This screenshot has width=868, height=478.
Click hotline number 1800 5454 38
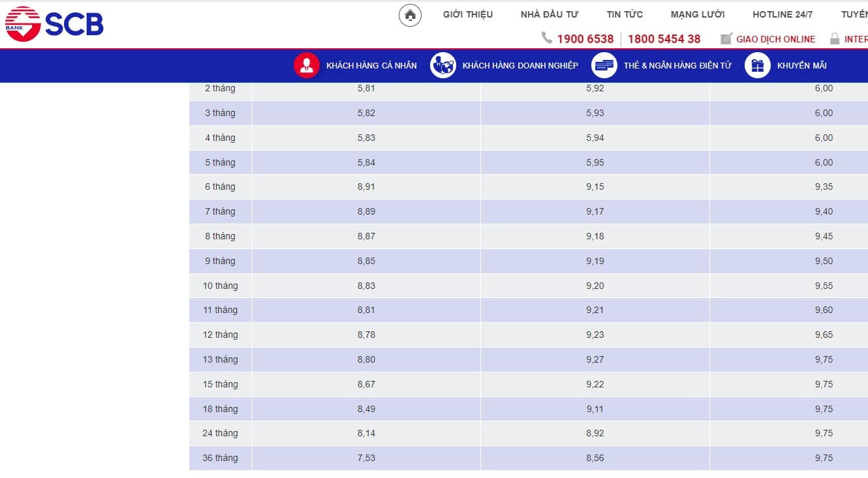point(664,39)
